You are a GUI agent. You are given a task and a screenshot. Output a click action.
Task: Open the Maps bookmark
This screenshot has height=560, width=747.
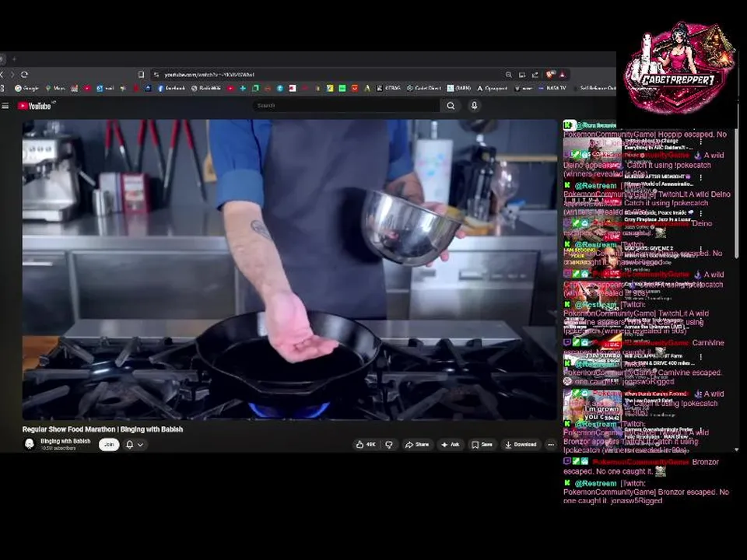click(55, 88)
